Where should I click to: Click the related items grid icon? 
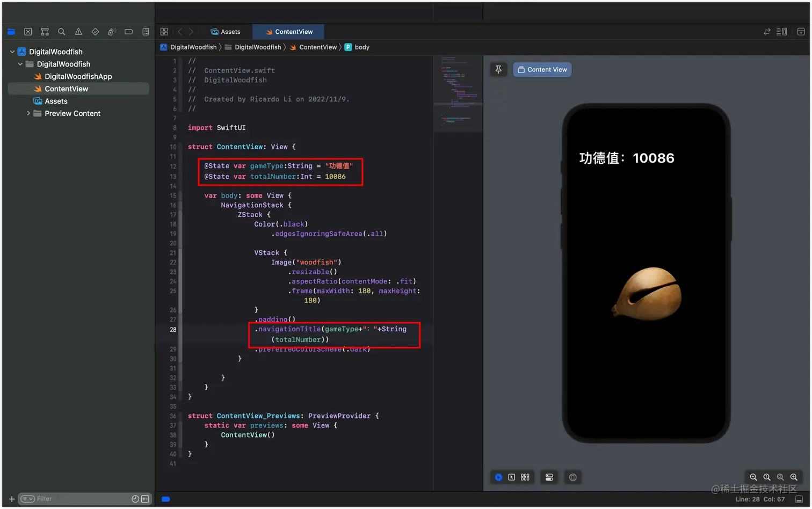(164, 32)
